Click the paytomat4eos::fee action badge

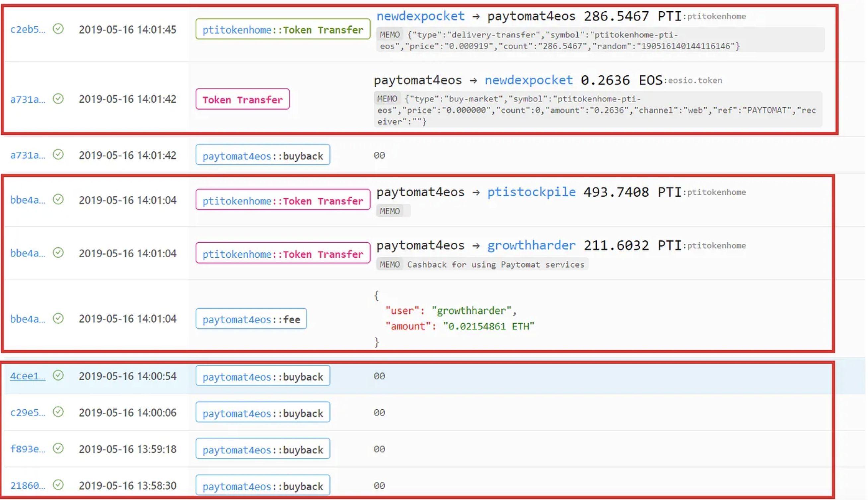click(251, 319)
